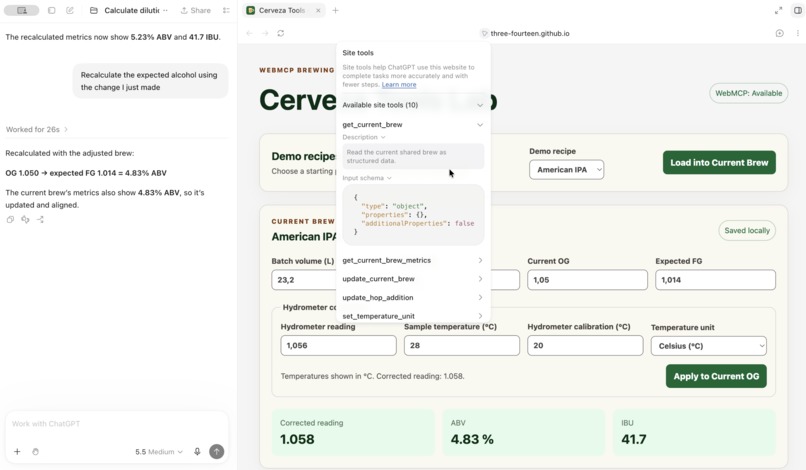This screenshot has width=806, height=470.
Task: Click the ABV 4.83 % value
Action: point(472,439)
